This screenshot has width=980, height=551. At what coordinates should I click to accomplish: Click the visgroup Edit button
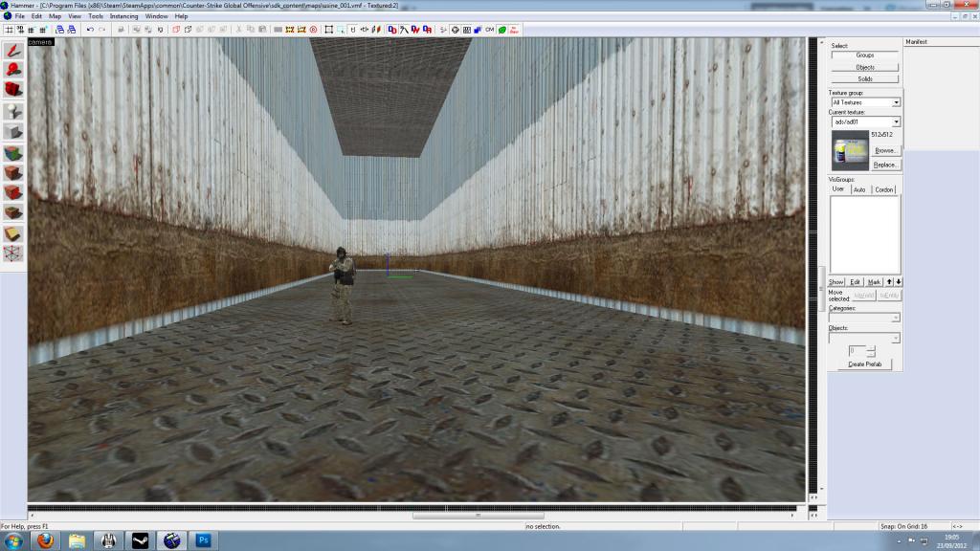click(855, 282)
